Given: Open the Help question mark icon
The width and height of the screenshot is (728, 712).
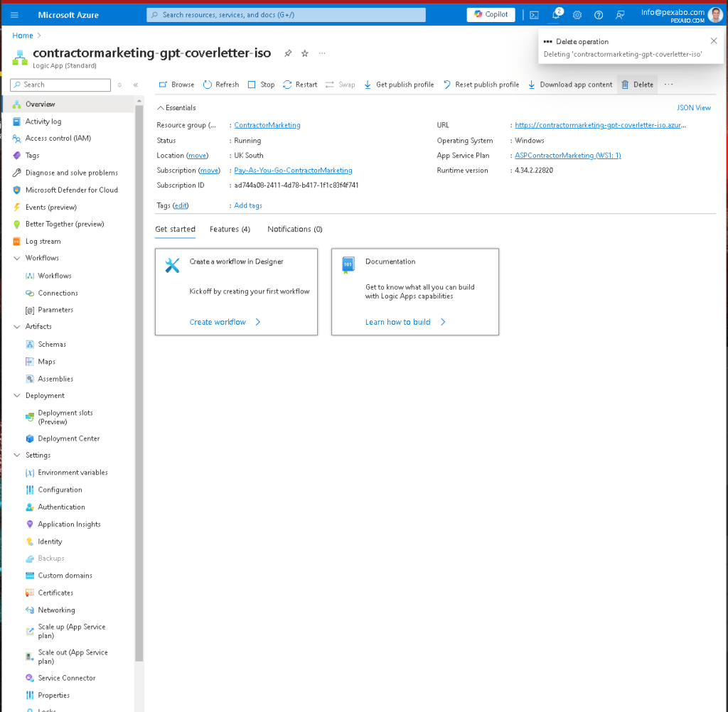Looking at the screenshot, I should pyautogui.click(x=599, y=15).
